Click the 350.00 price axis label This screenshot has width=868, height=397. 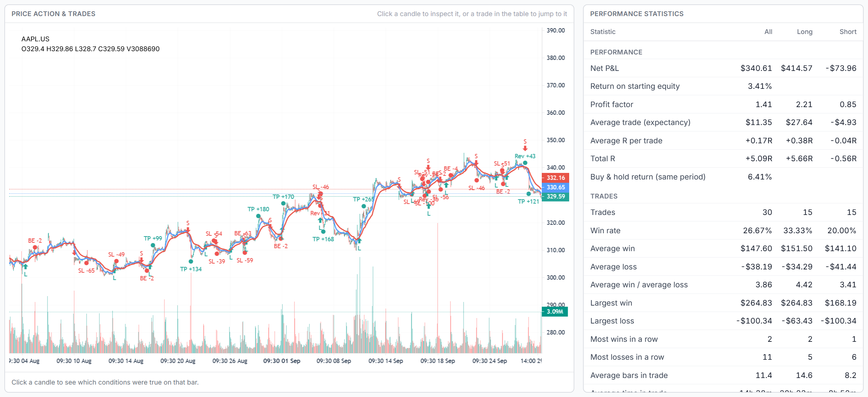point(555,140)
